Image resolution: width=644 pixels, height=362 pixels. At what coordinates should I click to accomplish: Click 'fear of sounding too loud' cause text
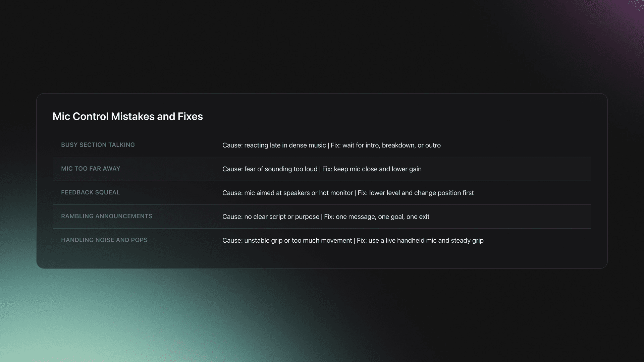coord(281,169)
